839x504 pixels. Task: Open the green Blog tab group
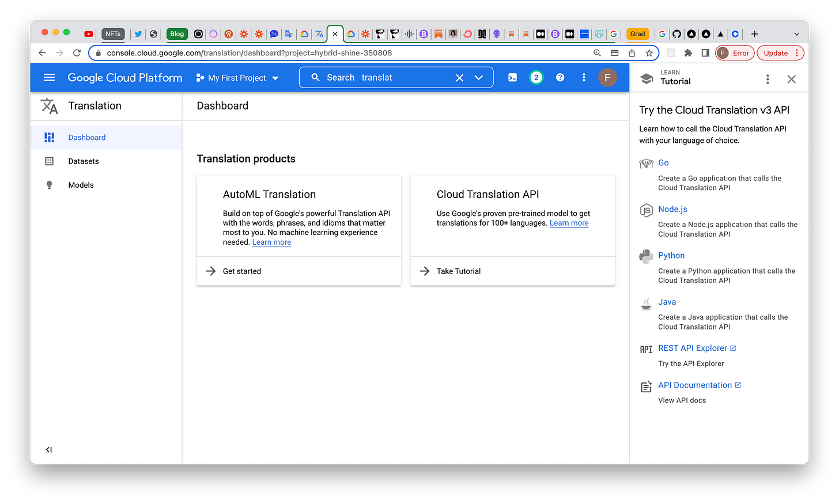tap(177, 34)
